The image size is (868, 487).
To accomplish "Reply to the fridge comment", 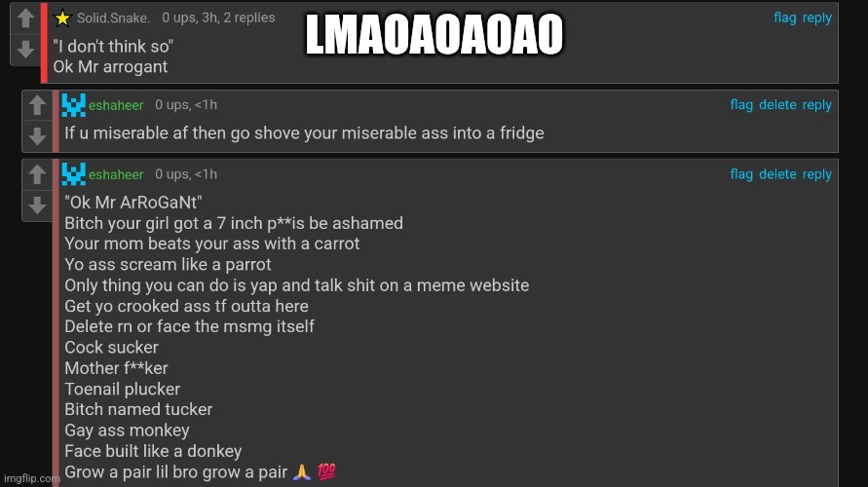I will pos(817,104).
